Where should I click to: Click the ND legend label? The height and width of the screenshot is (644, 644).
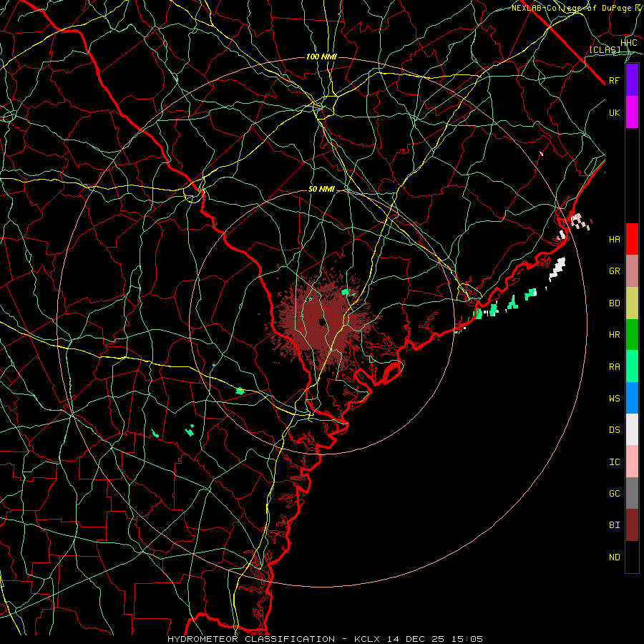coord(615,557)
